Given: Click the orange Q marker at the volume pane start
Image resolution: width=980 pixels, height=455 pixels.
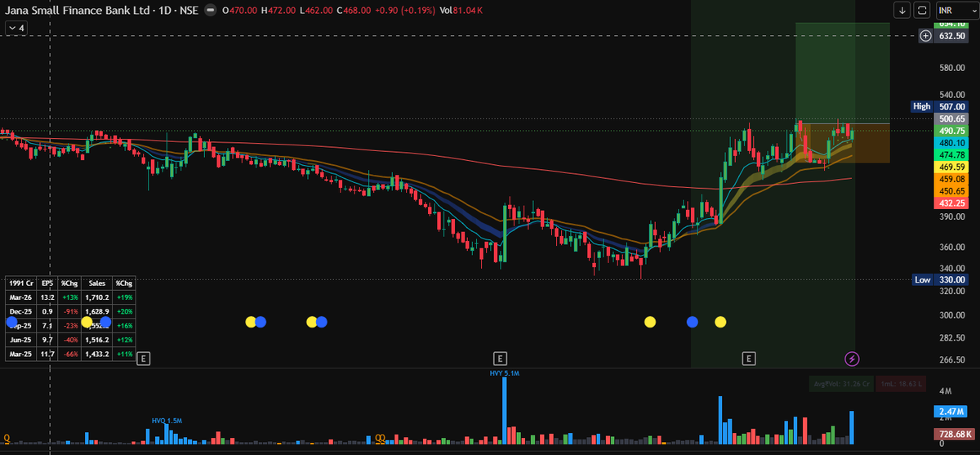Looking at the screenshot, I should [x=7, y=438].
